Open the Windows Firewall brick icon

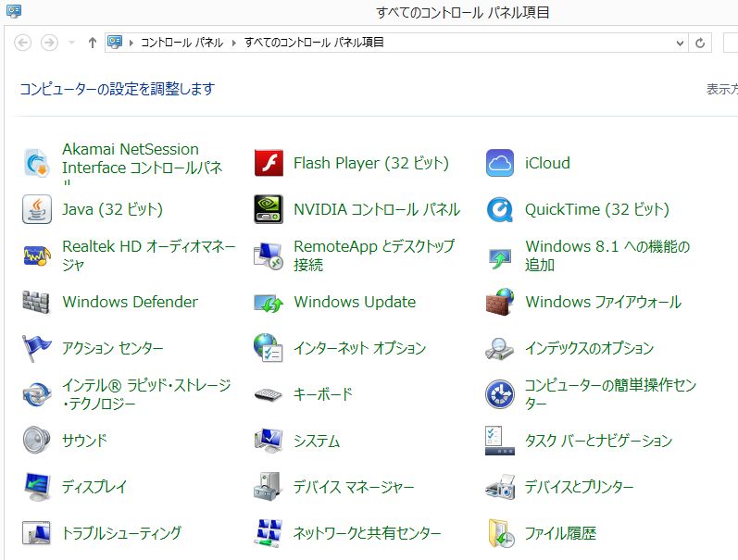[x=500, y=302]
